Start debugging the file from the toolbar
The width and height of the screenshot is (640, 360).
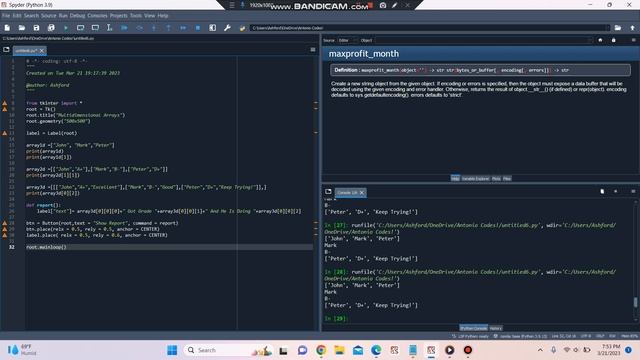124,28
